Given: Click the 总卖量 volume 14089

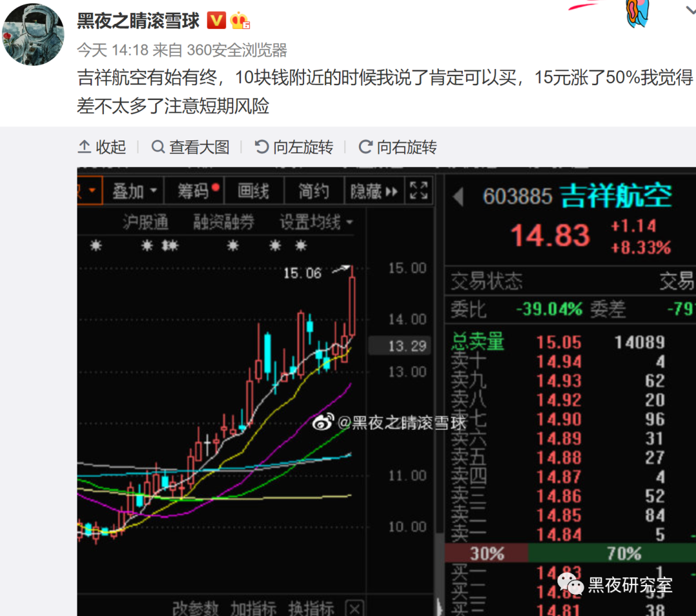Looking at the screenshot, I should [640, 342].
